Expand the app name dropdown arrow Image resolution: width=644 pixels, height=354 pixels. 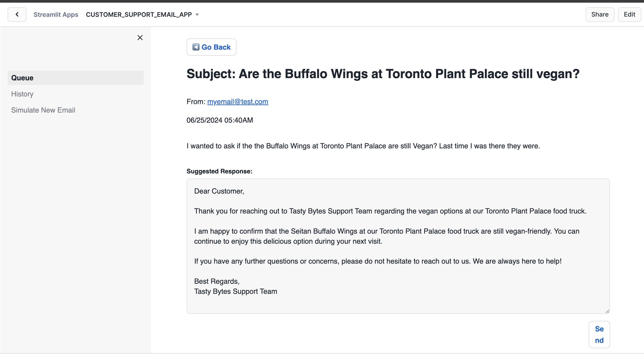(197, 15)
